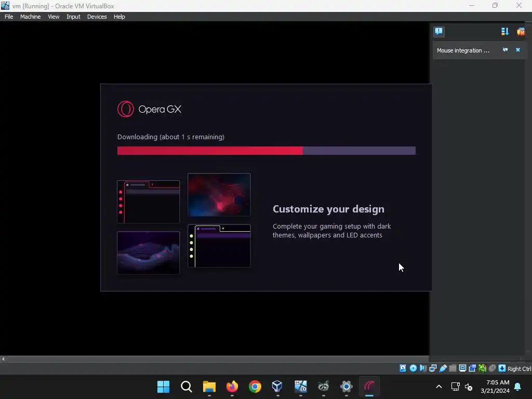Viewport: 532px width, 399px height.
Task: Open the gear Chromium taskbar icon
Action: (x=347, y=387)
